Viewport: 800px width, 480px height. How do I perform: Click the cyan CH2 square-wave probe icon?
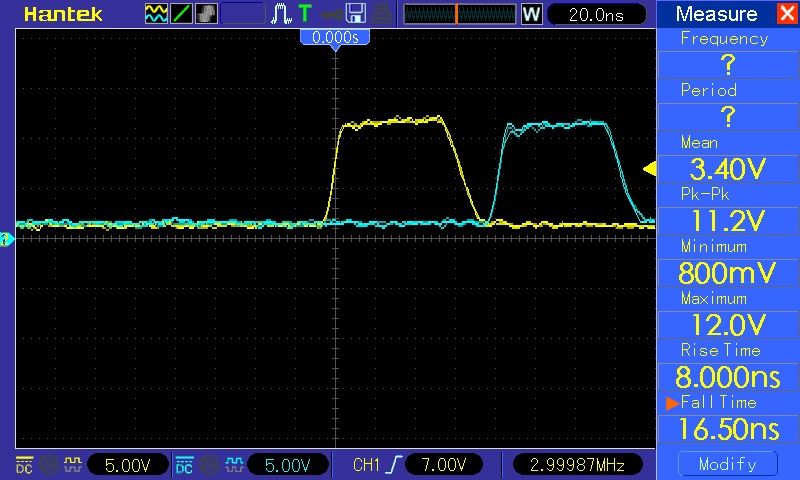[234, 464]
